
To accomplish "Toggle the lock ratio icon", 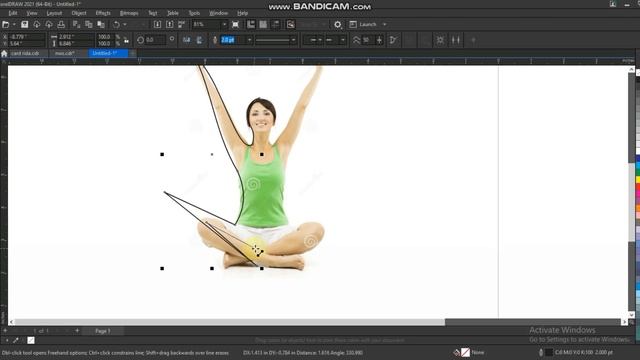I will pos(126,40).
